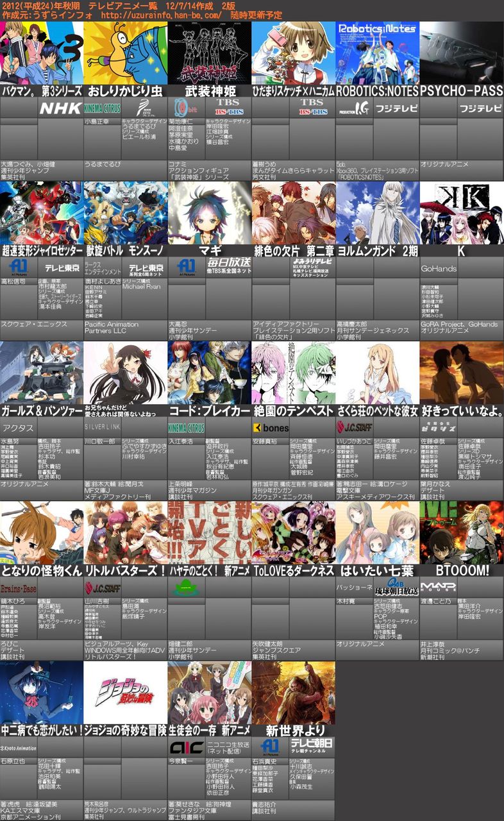Image resolution: width=504 pixels, height=821 pixels.
Task: Click the BTOOOM! thumbnail
Action: click(x=462, y=533)
